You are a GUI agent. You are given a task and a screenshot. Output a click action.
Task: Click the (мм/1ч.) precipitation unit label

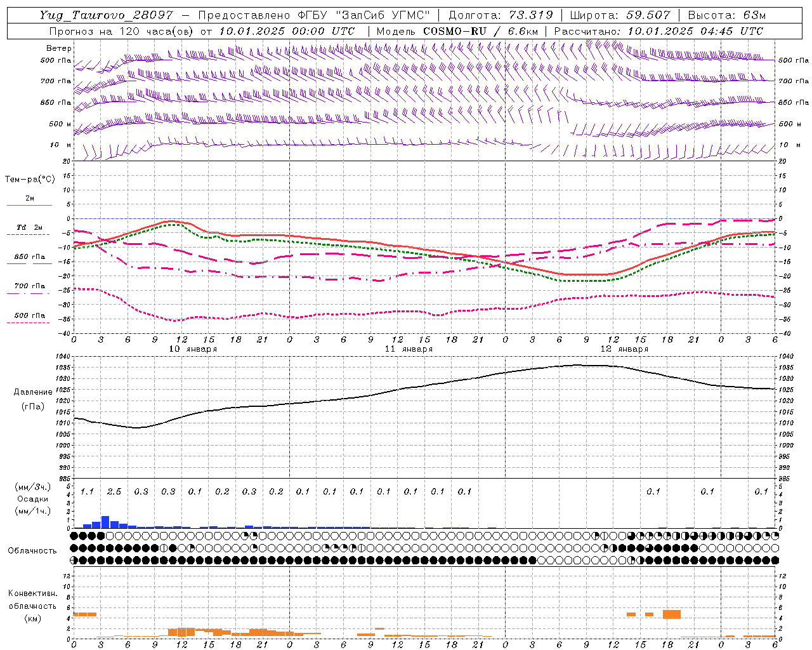(33, 511)
